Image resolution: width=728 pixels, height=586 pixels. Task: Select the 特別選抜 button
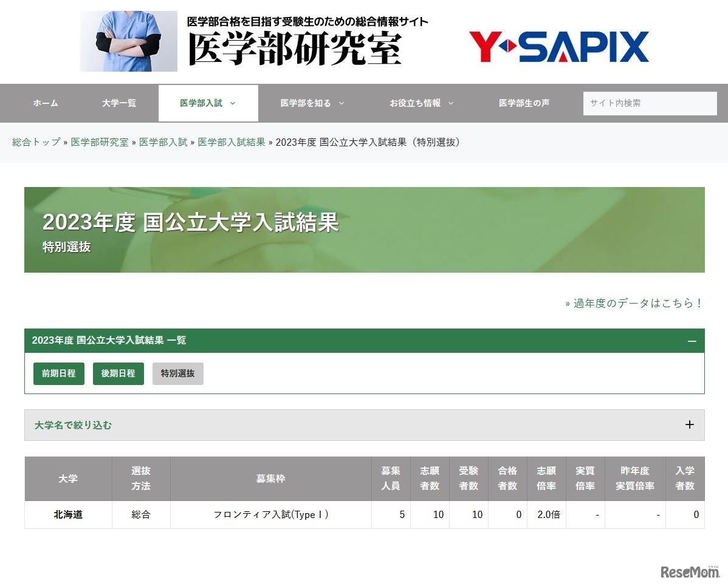pos(177,373)
